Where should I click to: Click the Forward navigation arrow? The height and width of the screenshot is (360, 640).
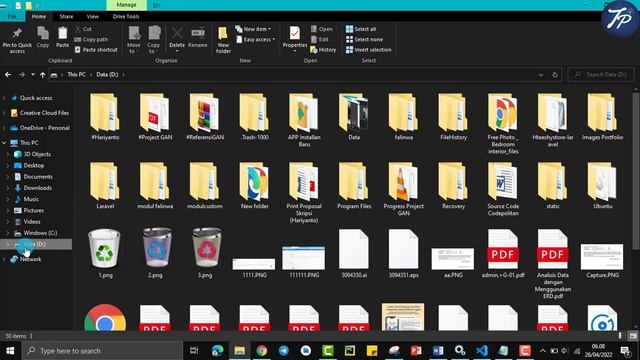(x=22, y=75)
